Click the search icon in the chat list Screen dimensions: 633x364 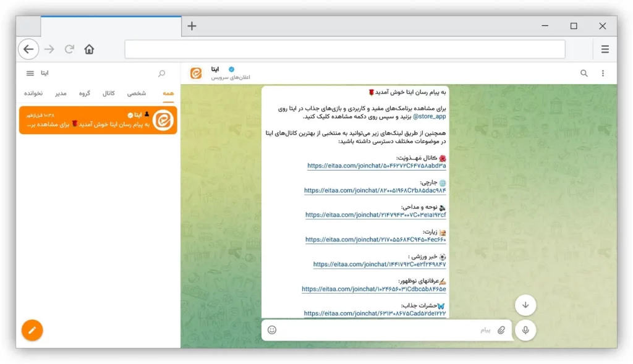pos(162,74)
